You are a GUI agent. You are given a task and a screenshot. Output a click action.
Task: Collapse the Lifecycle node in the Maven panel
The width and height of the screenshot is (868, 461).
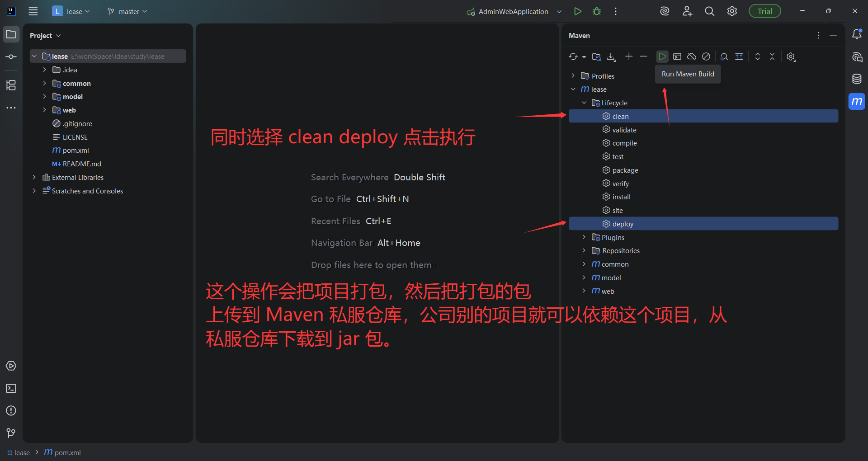pos(584,103)
